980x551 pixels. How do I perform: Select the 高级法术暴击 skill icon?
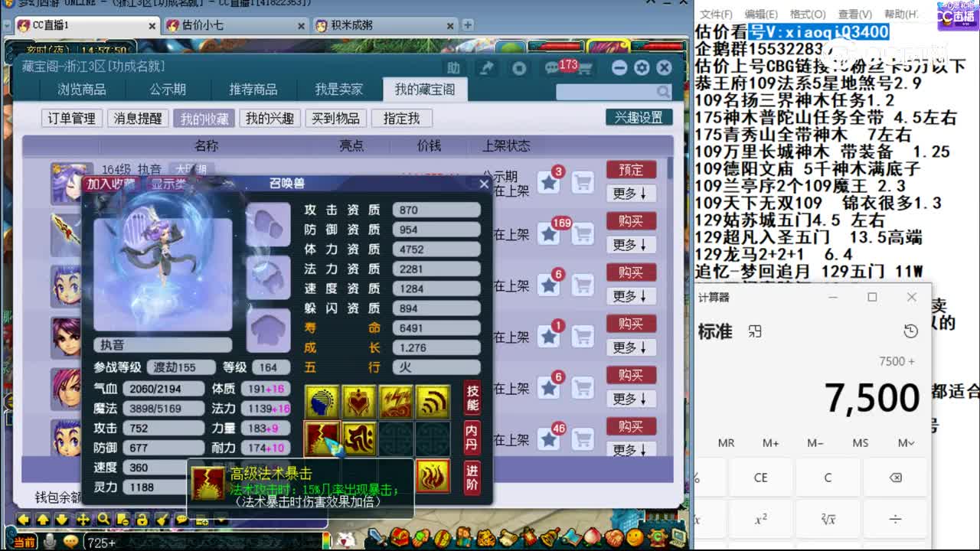[322, 438]
